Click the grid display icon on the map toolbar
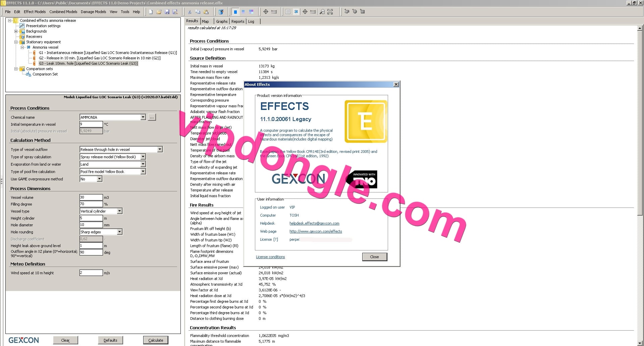 pos(288,11)
